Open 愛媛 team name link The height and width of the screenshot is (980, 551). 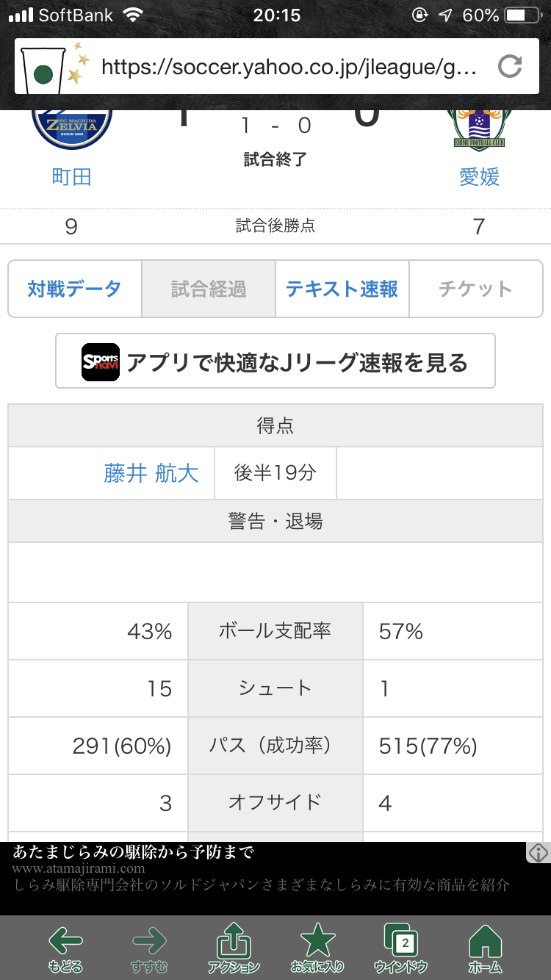(x=479, y=177)
